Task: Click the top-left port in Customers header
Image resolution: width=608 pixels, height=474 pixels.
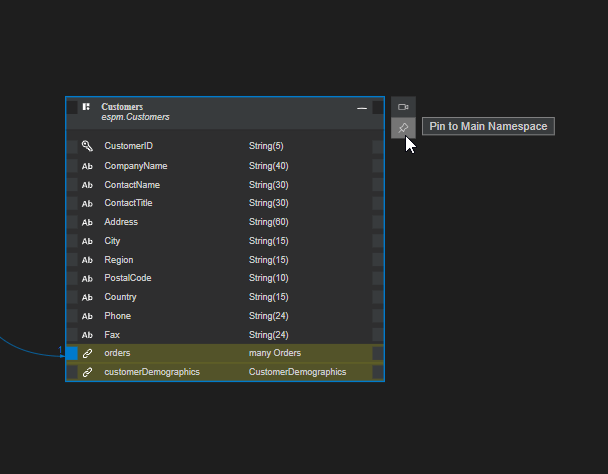Action: [x=72, y=107]
